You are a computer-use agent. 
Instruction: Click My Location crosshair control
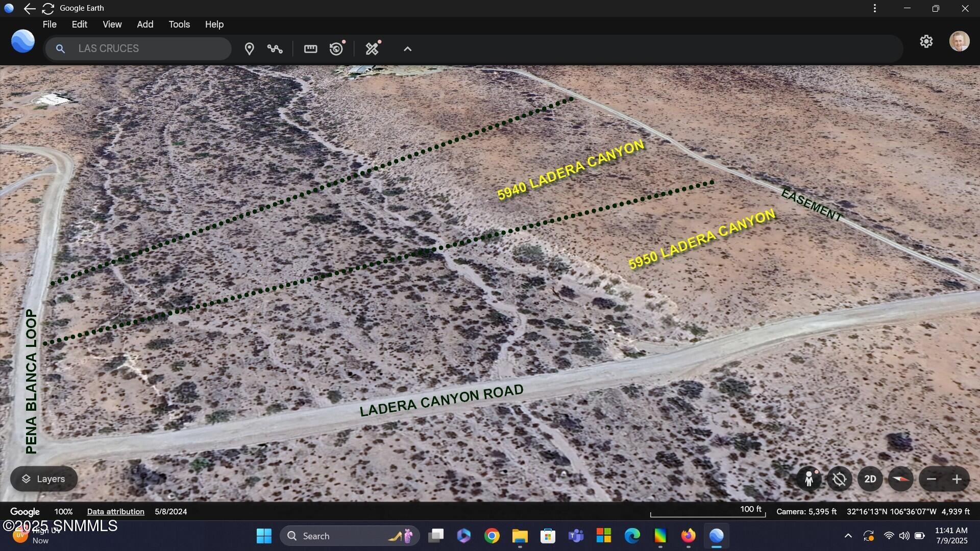[840, 479]
